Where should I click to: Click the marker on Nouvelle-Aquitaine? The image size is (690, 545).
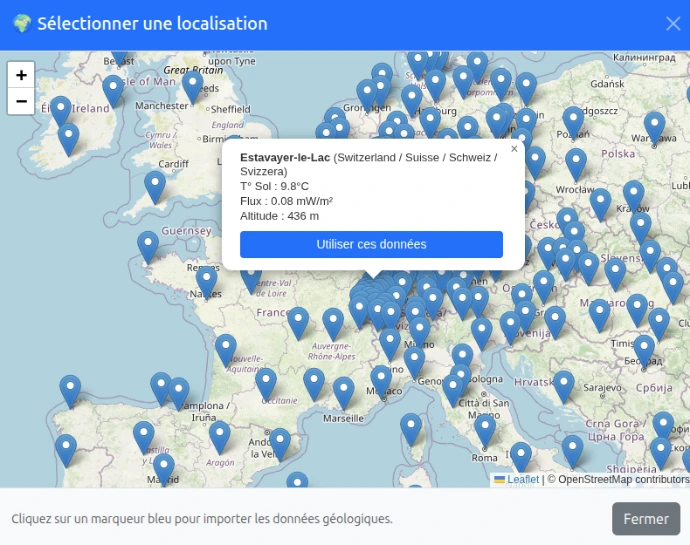pyautogui.click(x=226, y=349)
